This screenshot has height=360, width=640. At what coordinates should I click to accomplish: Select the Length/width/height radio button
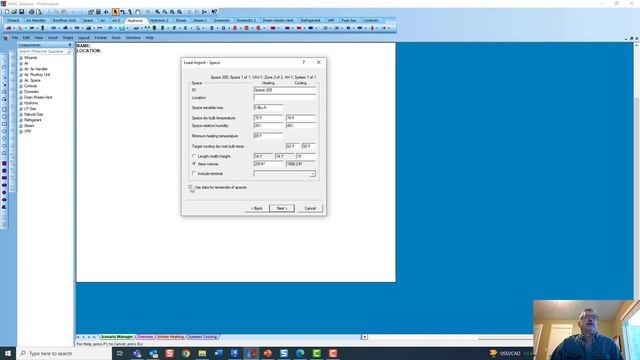tap(194, 156)
